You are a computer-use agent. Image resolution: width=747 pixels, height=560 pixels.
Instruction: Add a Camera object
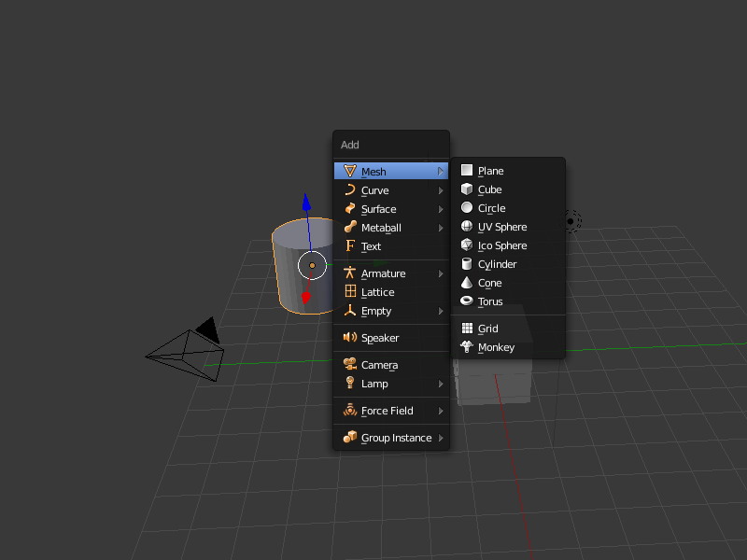click(x=391, y=365)
